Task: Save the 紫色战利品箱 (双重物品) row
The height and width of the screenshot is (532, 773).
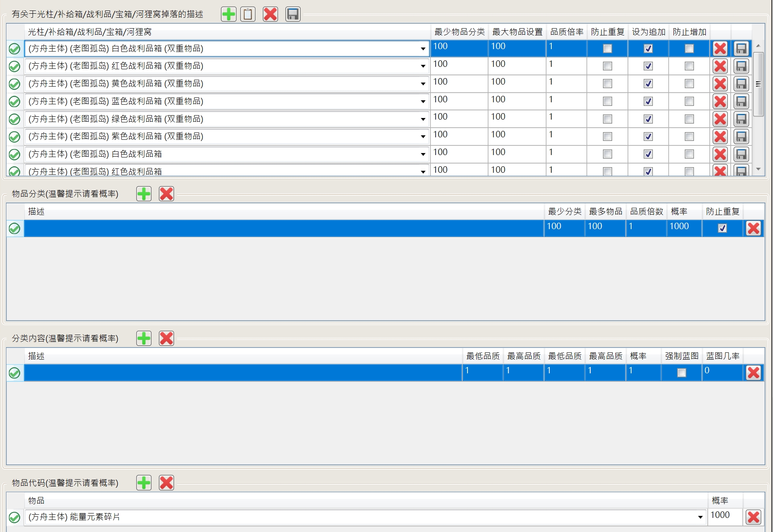Action: tap(741, 137)
